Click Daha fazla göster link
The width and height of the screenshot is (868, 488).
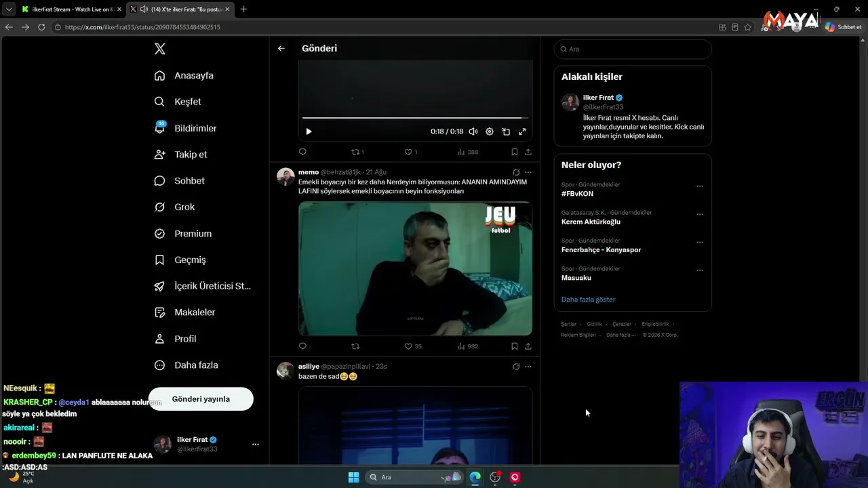589,300
